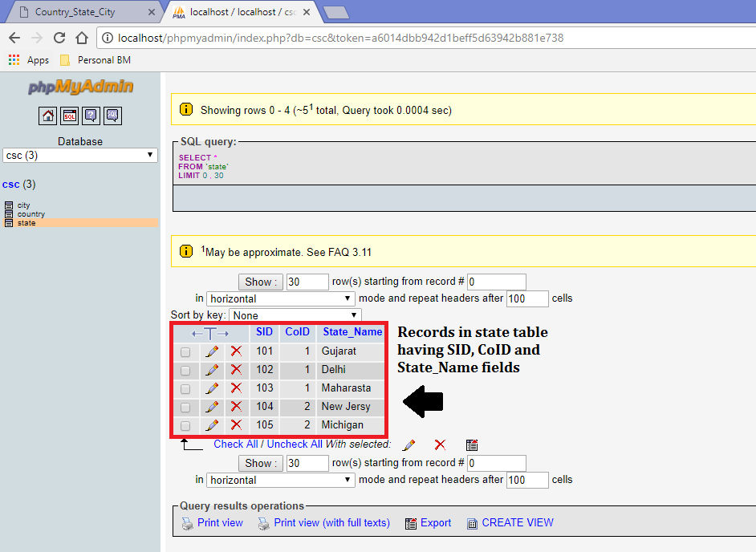Check the checkbox for row SID 101
The height and width of the screenshot is (552, 756).
click(185, 351)
